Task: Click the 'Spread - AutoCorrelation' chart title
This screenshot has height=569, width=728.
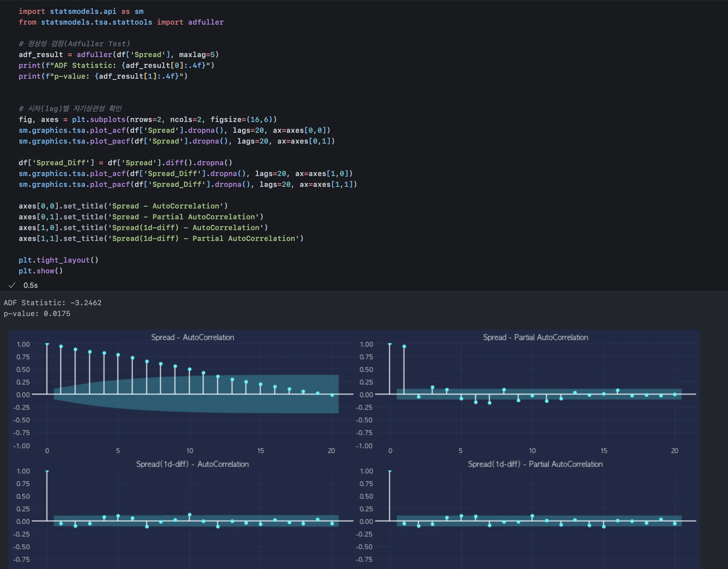Action: (193, 337)
